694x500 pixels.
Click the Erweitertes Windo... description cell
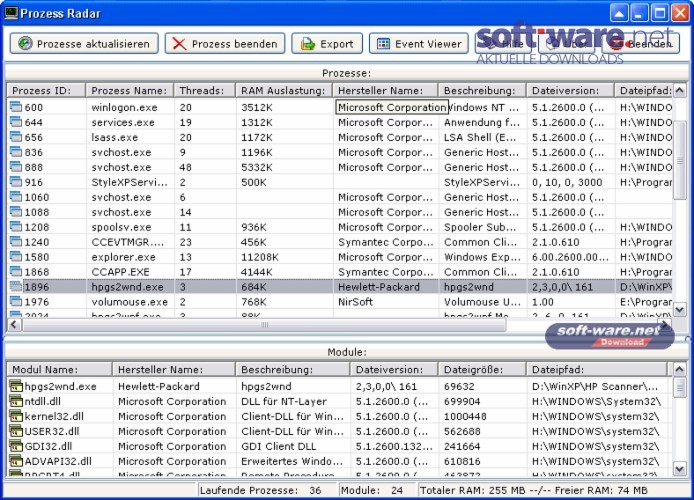pos(292,461)
